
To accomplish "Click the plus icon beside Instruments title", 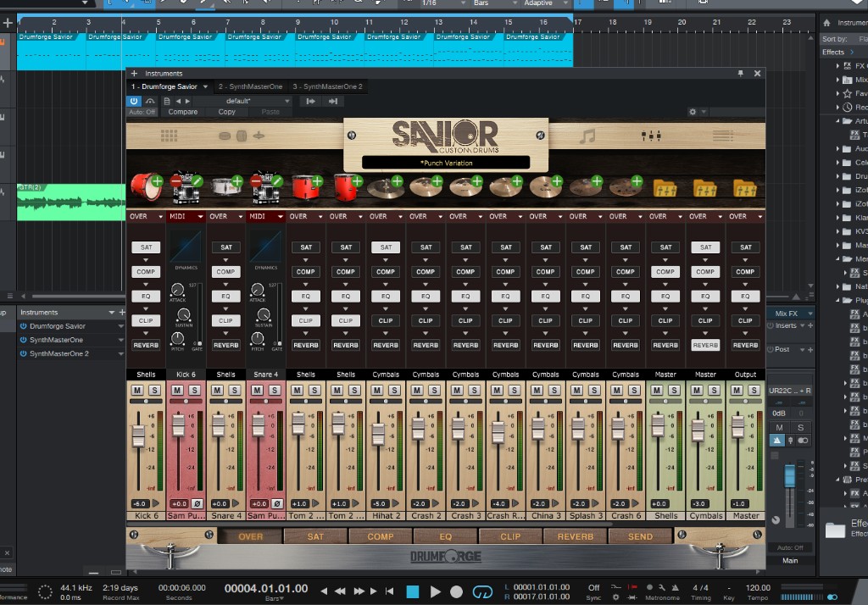I will pyautogui.click(x=134, y=73).
